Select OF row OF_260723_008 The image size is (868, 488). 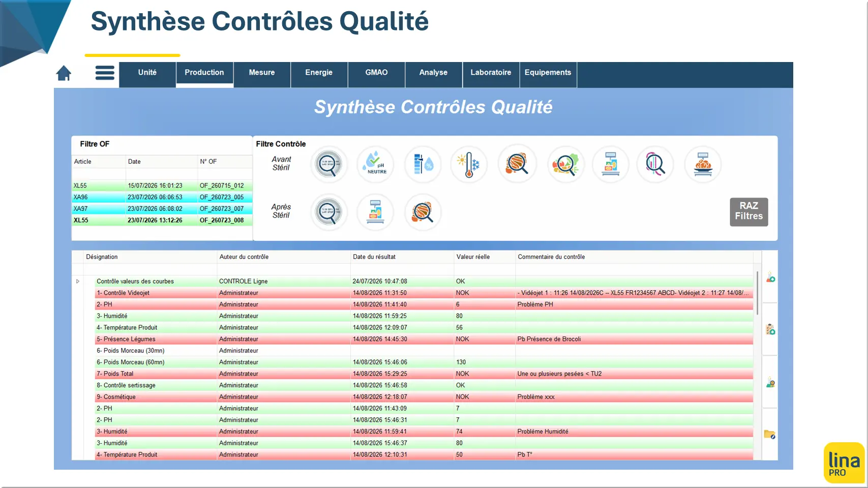click(162, 221)
